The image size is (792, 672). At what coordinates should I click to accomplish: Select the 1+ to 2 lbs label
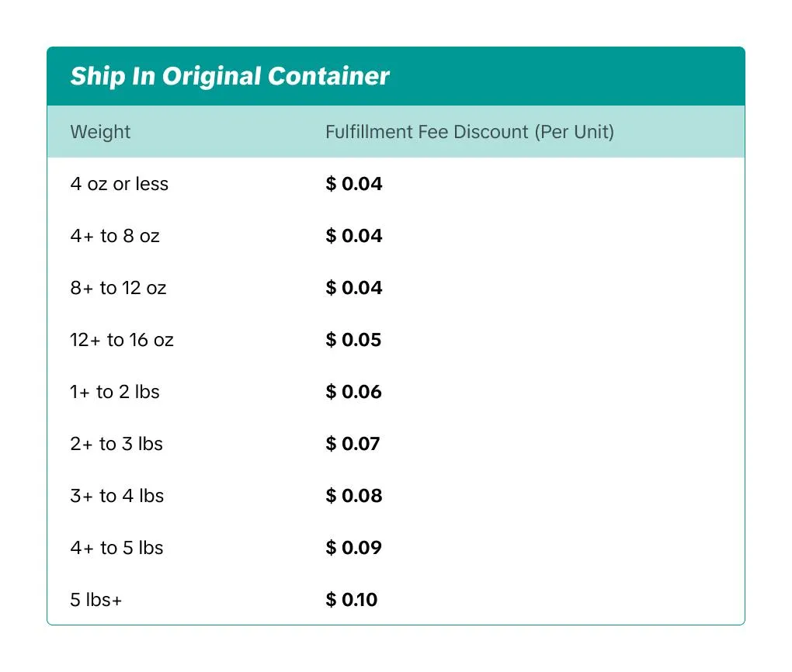[x=115, y=392]
